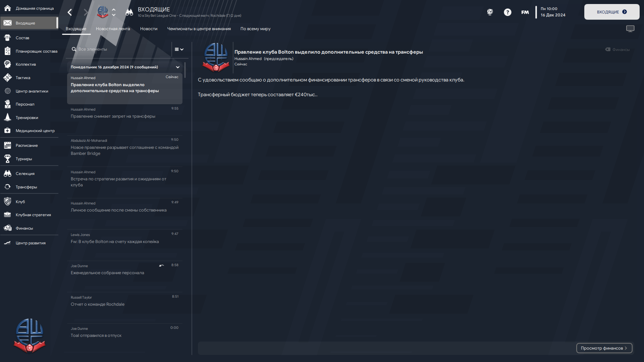Click the back navigation arrow
Viewport: 644px width, 362px height.
[70, 12]
